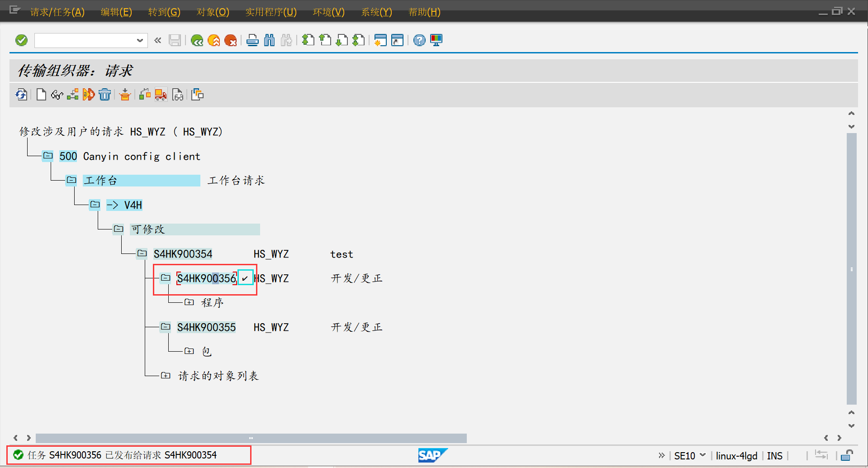Click the Release truck icon
Image resolution: width=868 pixels, height=468 pixels.
161,95
